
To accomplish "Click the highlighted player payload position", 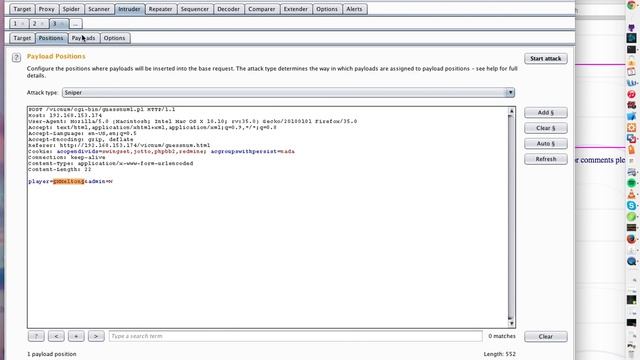I will 69,181.
